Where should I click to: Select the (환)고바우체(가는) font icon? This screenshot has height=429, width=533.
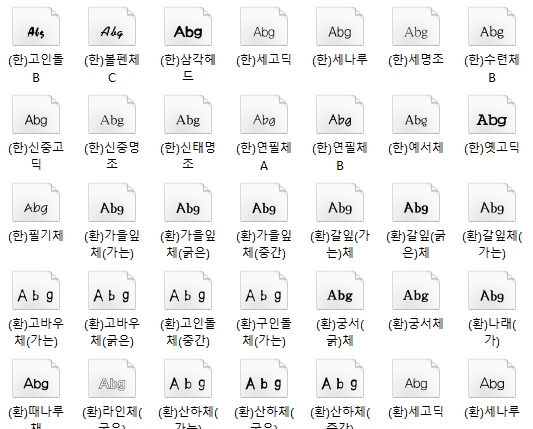coord(36,291)
